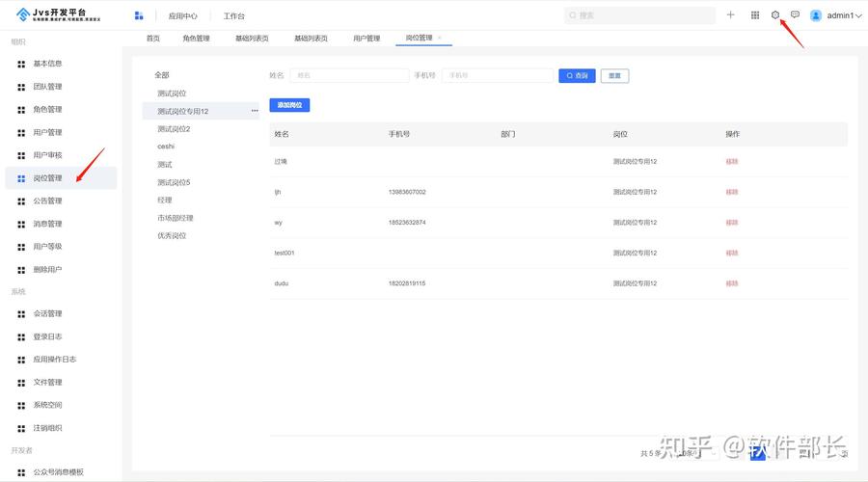Open 工作台 in the top navigation
The image size is (868, 482).
coord(233,16)
